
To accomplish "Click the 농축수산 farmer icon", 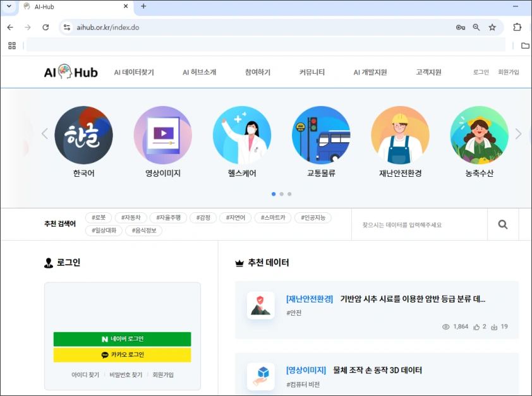I will [479, 135].
